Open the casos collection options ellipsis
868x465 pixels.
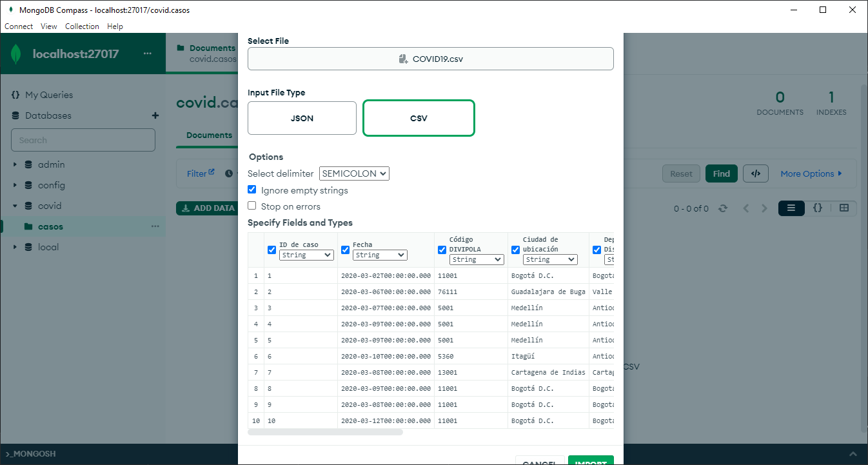(155, 226)
